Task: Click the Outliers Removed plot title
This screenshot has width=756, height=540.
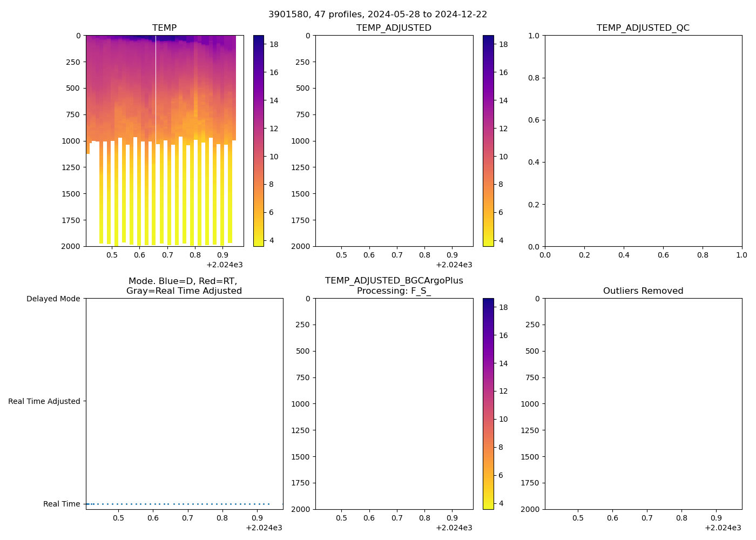Action: tap(643, 291)
